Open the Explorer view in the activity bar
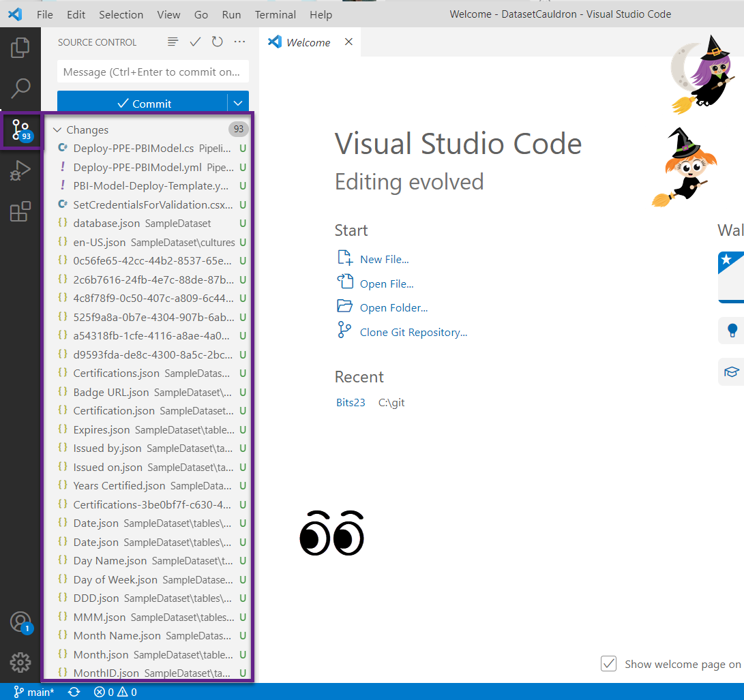This screenshot has height=700, width=744. coord(20,47)
